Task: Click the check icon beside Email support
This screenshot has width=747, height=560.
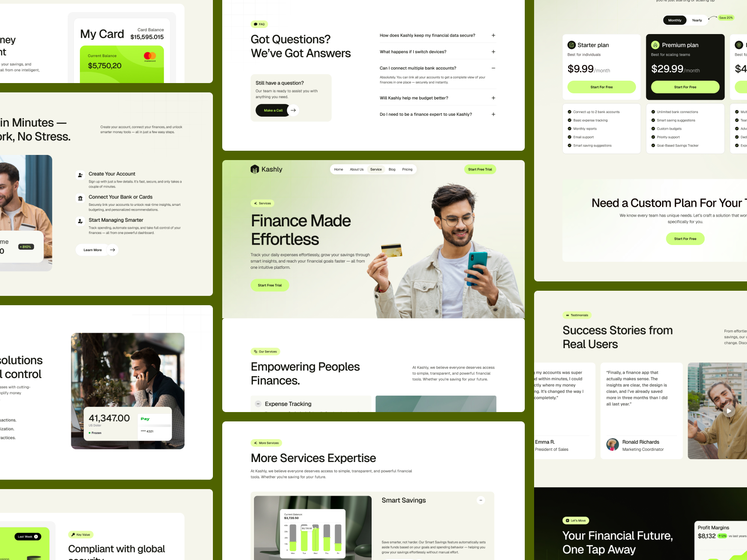Action: pyautogui.click(x=570, y=137)
